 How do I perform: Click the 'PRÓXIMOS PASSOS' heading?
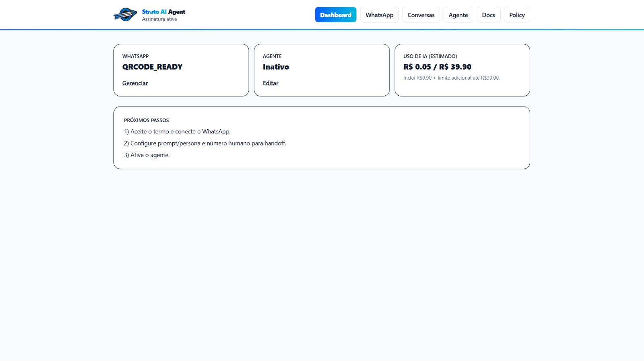tap(146, 120)
